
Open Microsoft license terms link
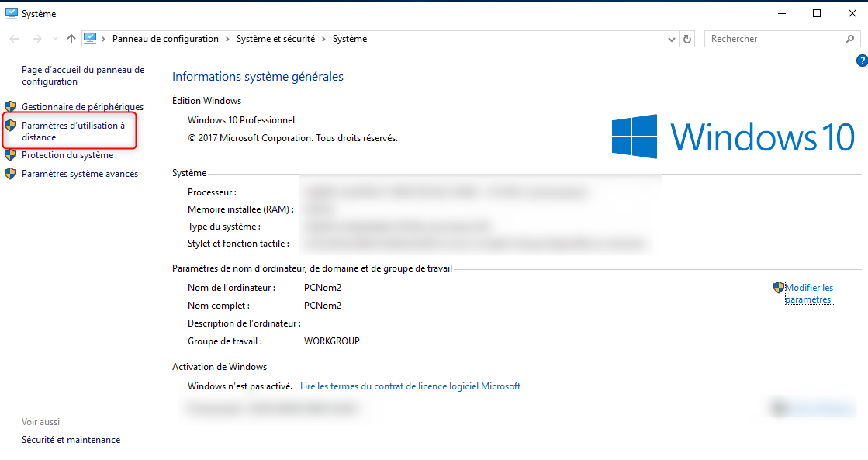410,386
